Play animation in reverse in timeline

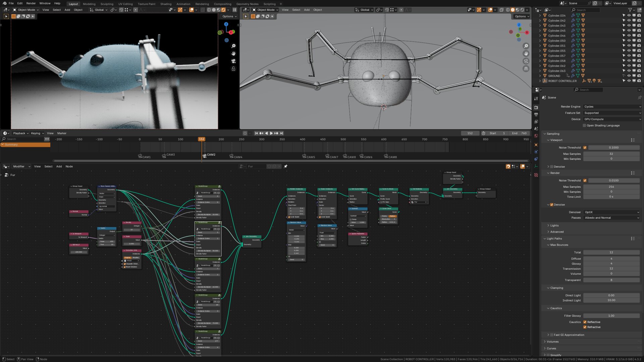266,133
